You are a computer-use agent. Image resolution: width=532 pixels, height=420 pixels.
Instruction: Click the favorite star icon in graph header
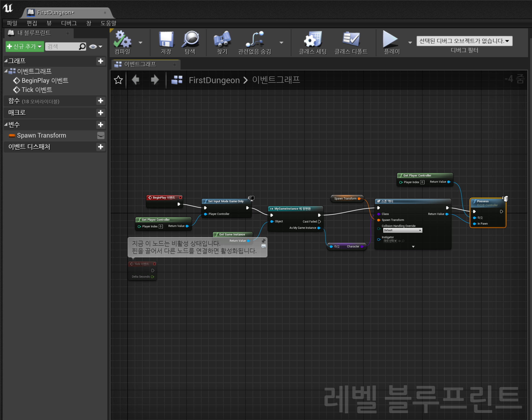pos(118,80)
